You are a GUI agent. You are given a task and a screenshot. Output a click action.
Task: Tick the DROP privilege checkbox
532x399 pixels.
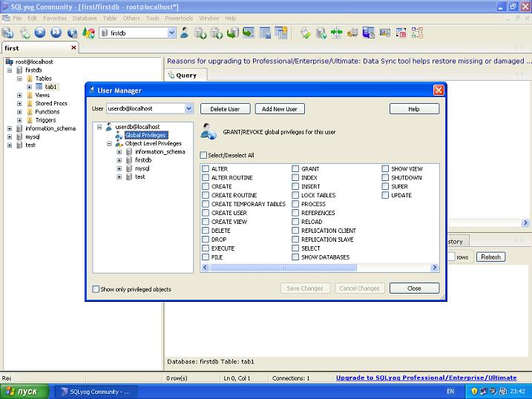pyautogui.click(x=206, y=240)
